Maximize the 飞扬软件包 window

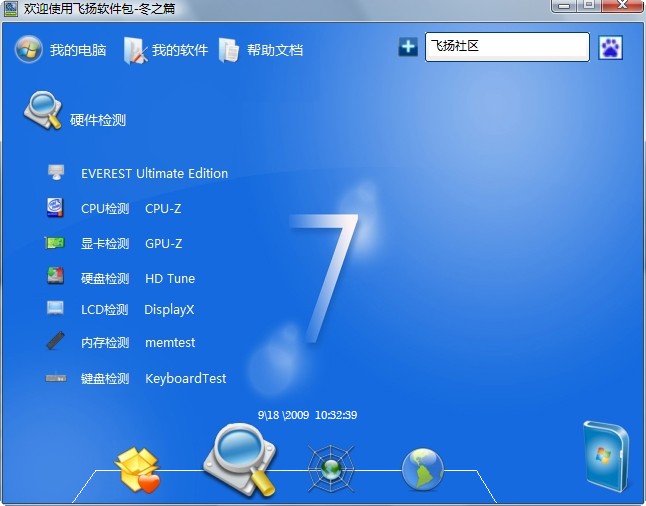pyautogui.click(x=589, y=6)
